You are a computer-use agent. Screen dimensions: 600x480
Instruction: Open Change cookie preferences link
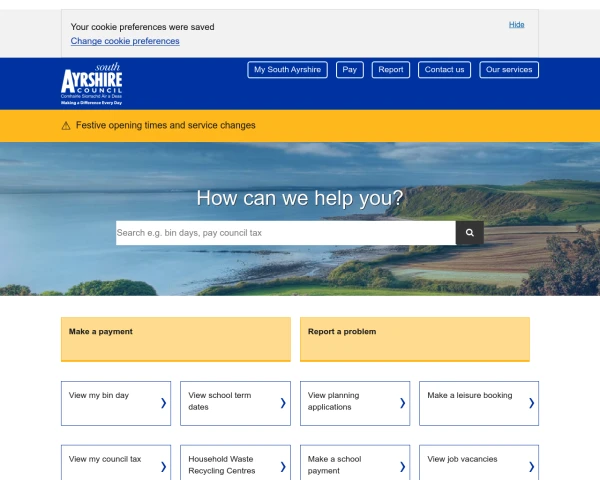click(125, 41)
